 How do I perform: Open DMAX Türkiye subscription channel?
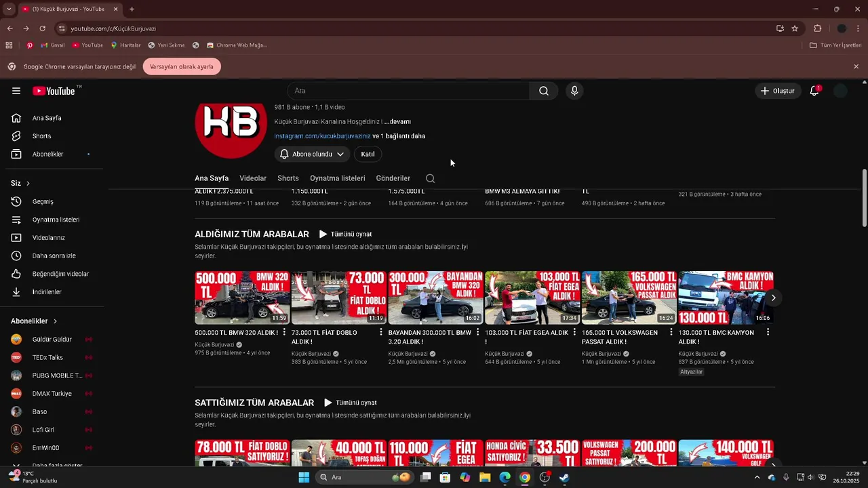pyautogui.click(x=52, y=394)
